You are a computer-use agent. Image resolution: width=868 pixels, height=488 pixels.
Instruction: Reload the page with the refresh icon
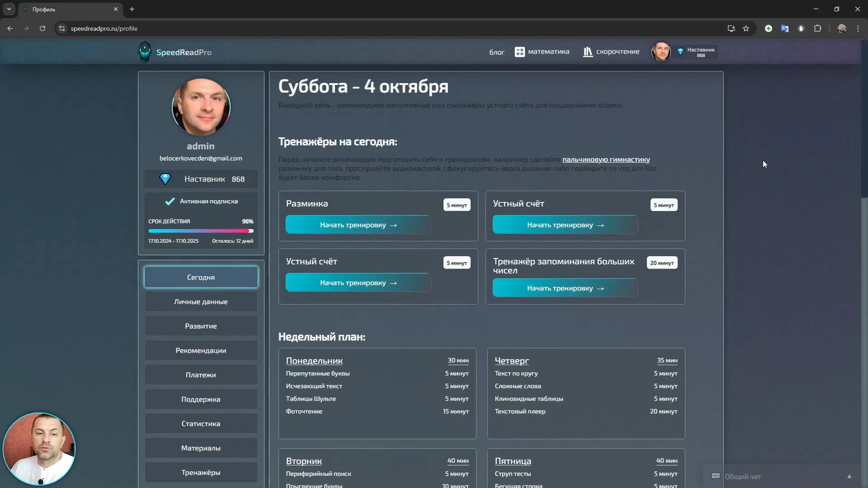point(42,28)
